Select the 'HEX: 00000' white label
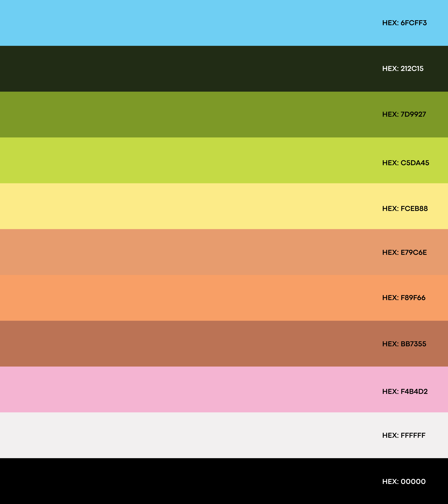Viewport: 448px width, 504px height. (404, 482)
